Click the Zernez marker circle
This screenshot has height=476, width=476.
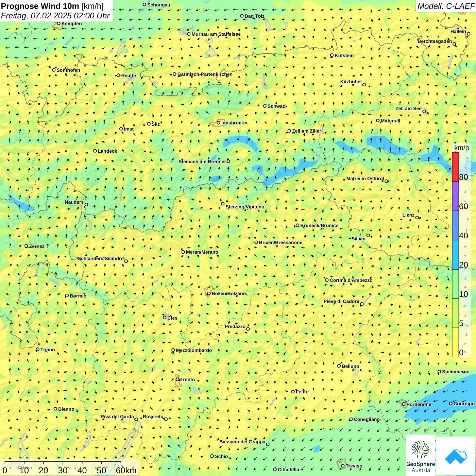pos(26,246)
